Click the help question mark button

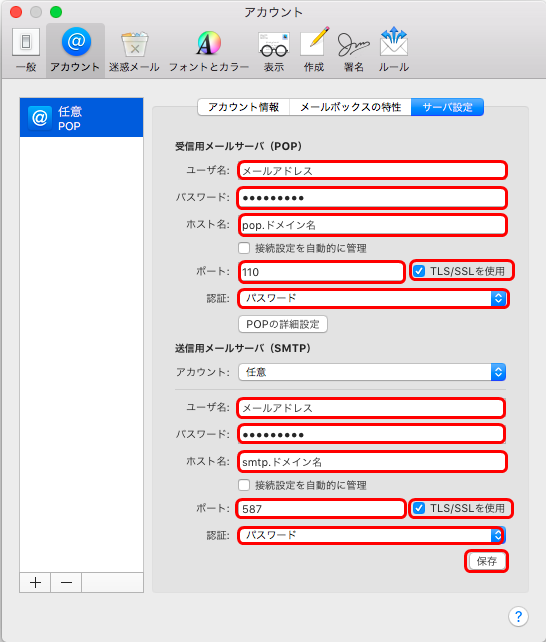[x=518, y=616]
